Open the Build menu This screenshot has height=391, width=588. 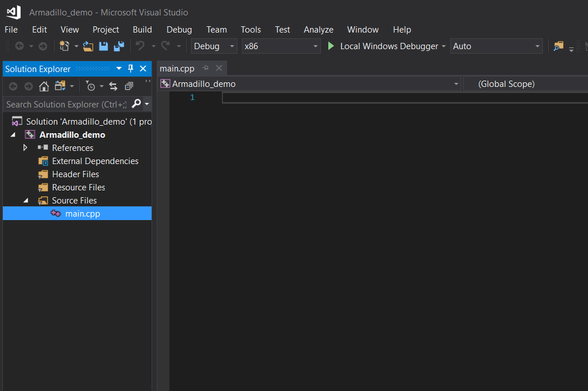(x=142, y=30)
